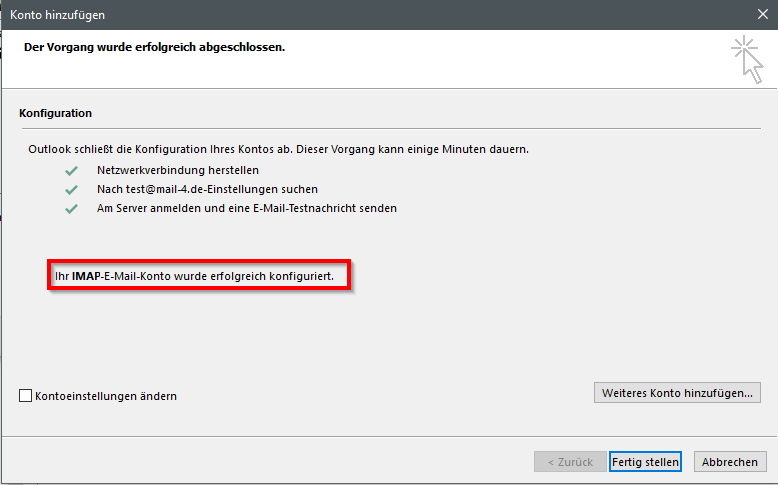The width and height of the screenshot is (778, 485).
Task: Select the 'Vorgang wurde erfolgreich abgeschlossen' header
Action: point(155,47)
